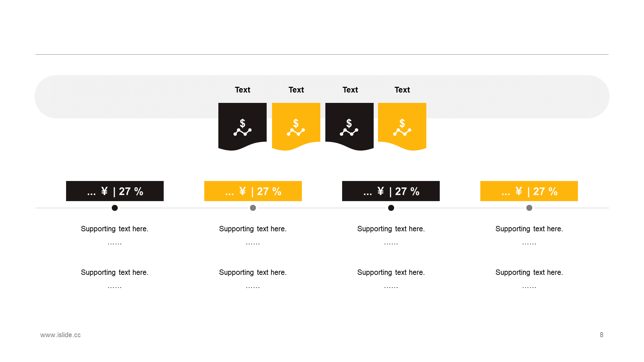This screenshot has width=644, height=362.
Task: Select the rightmost yellow dollar-chart icon
Action: click(x=402, y=127)
